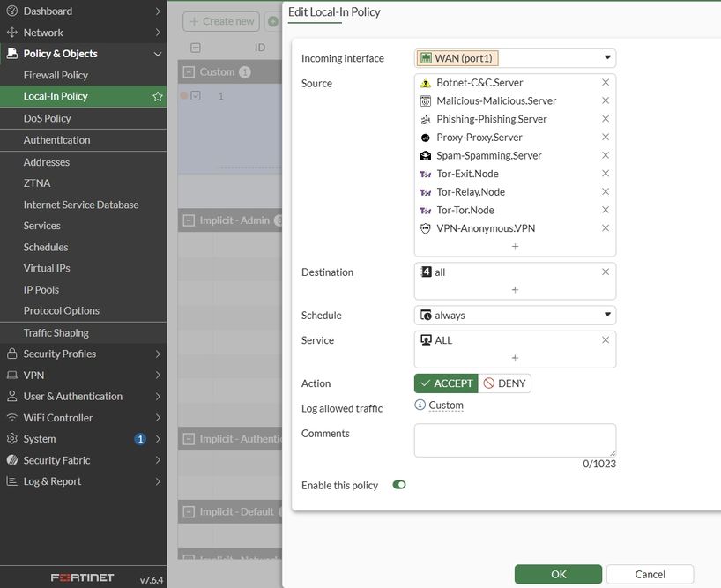The image size is (721, 588).
Task: Remove Tor-Relay.Node from Source
Action: click(606, 191)
